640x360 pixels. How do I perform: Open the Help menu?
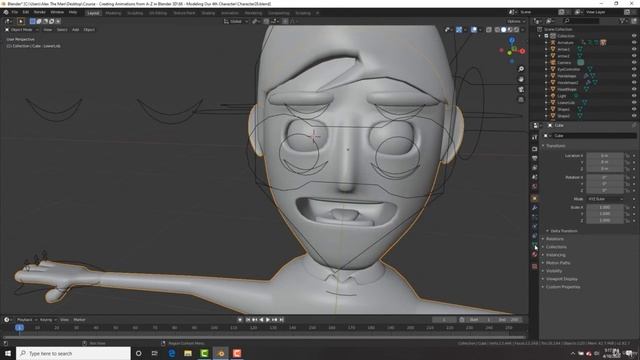pos(73,12)
